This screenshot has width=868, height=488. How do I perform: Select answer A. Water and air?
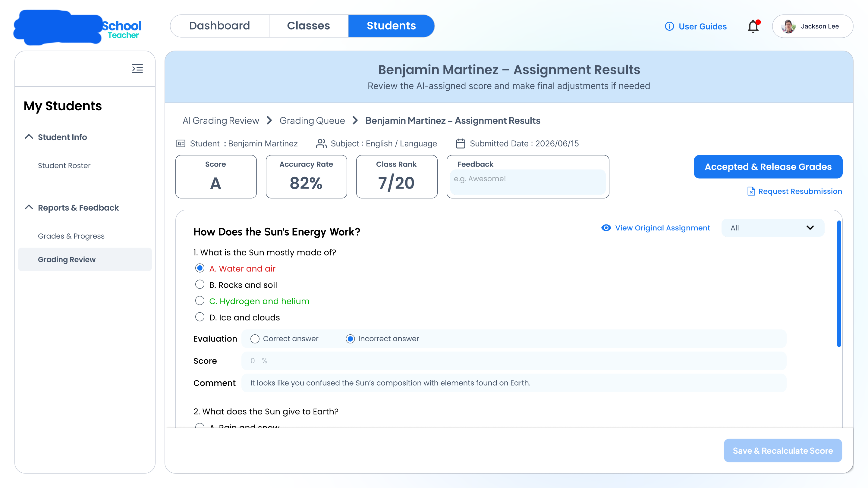tap(200, 268)
